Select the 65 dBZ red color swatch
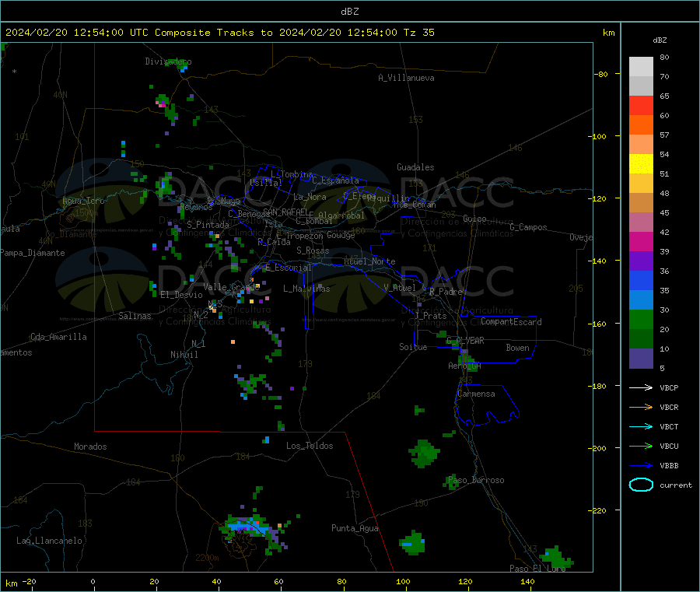 click(x=641, y=105)
